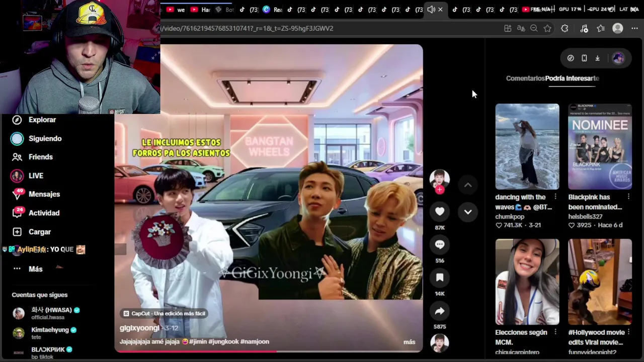Screen dimensions: 644x362
Task: Open gigixyoongi profile name
Action: click(x=139, y=328)
